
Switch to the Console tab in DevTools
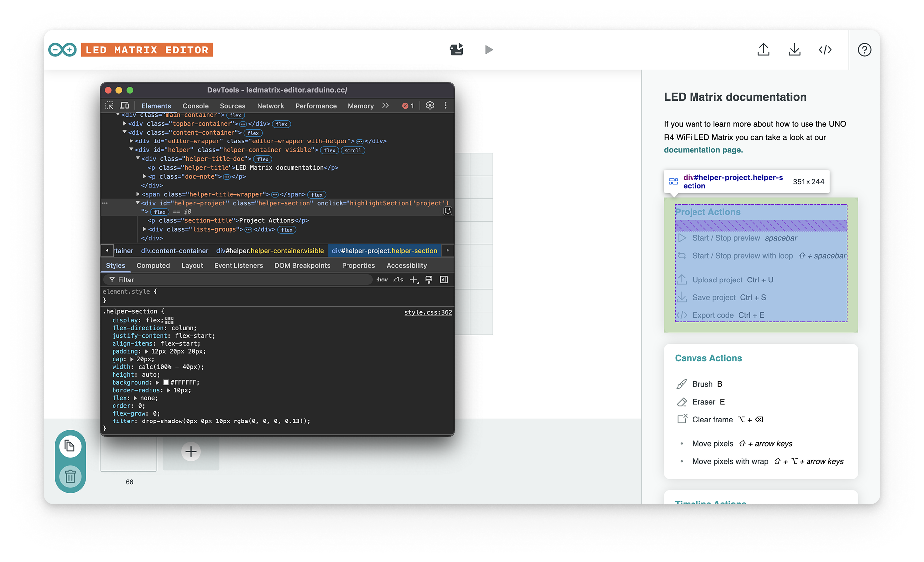[196, 106]
